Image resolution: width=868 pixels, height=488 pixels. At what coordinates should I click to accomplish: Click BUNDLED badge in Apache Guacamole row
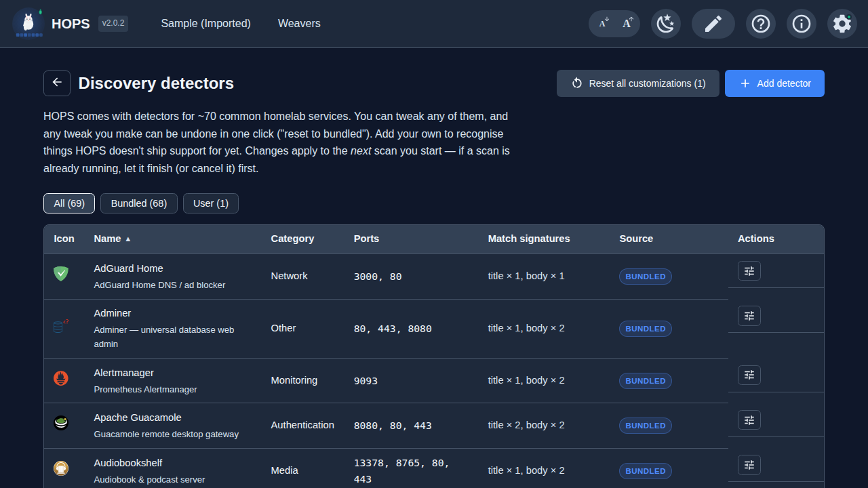click(646, 426)
